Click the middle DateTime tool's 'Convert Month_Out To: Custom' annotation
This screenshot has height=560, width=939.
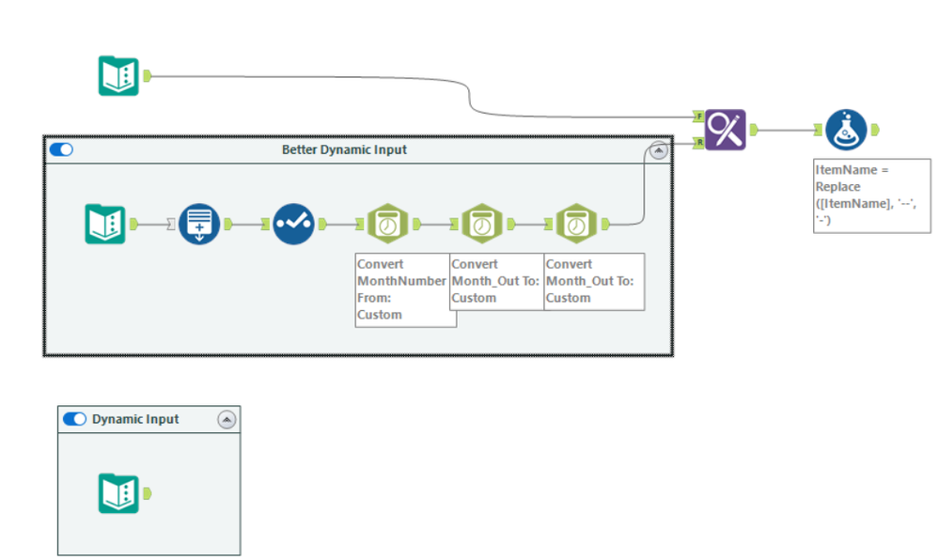(496, 282)
